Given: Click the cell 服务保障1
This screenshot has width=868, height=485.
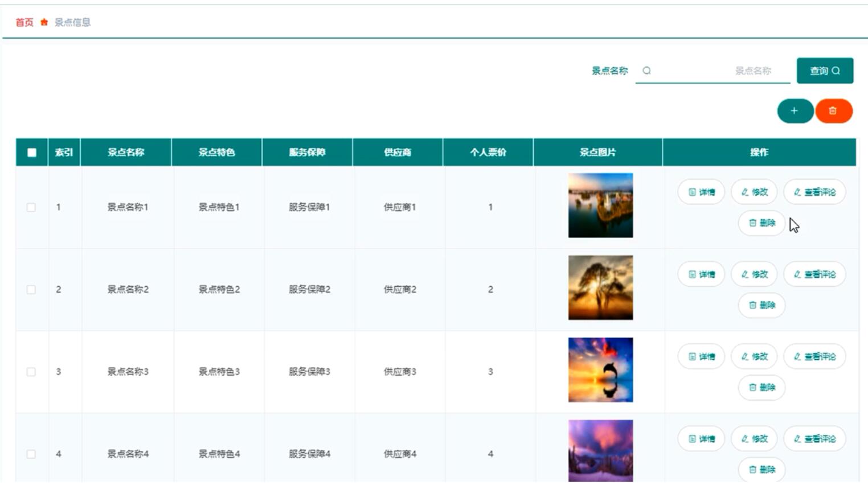Looking at the screenshot, I should click(x=309, y=207).
